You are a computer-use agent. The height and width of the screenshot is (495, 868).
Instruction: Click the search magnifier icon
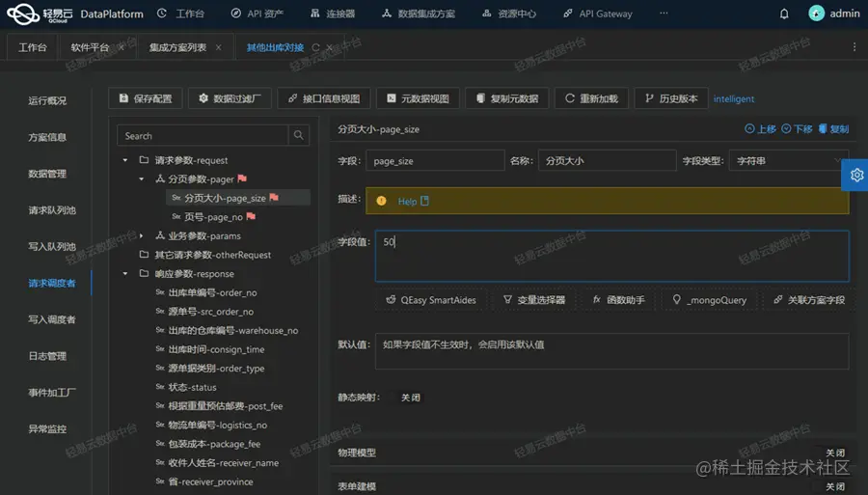click(298, 135)
